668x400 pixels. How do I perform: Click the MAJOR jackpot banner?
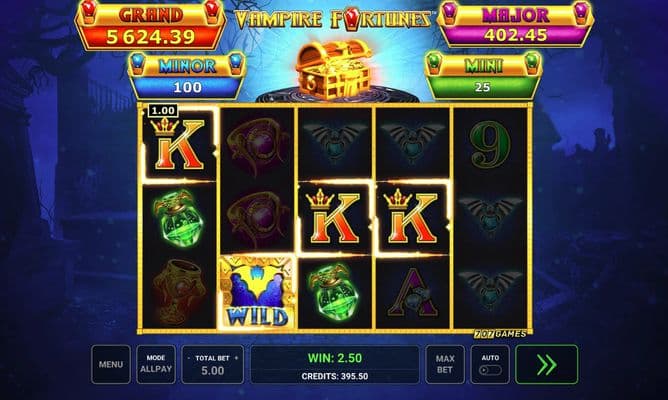515,25
